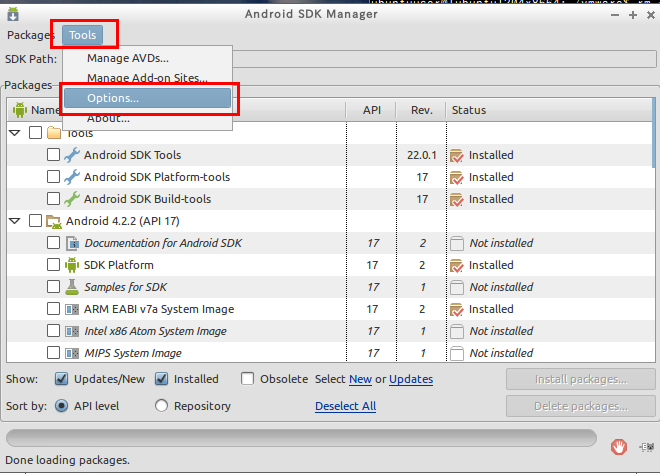Choose About... from the Tools menu
This screenshot has width=660, height=474.
point(147,118)
